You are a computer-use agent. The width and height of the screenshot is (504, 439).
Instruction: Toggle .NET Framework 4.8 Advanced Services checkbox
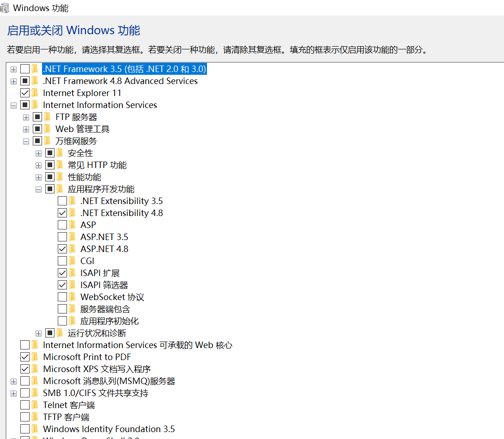pyautogui.click(x=25, y=81)
